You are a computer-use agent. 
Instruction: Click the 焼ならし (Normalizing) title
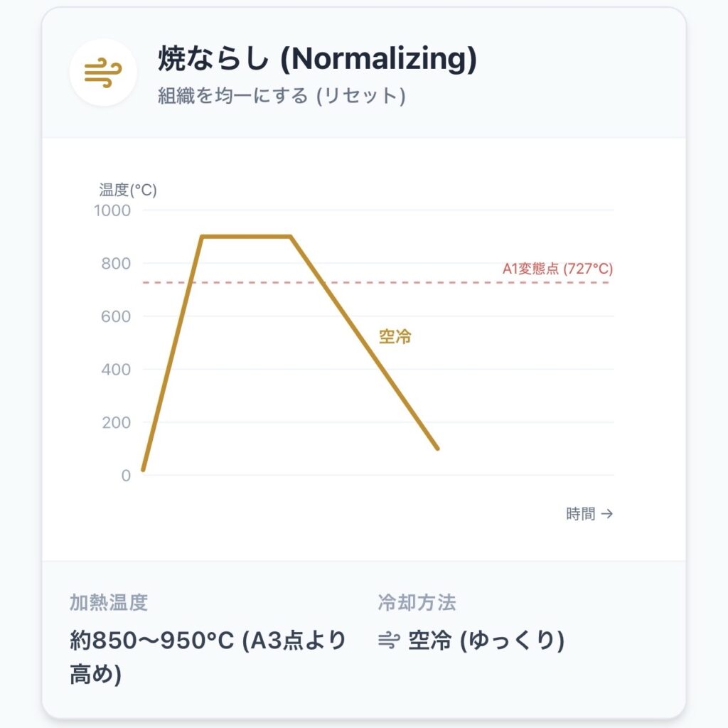coord(317,60)
